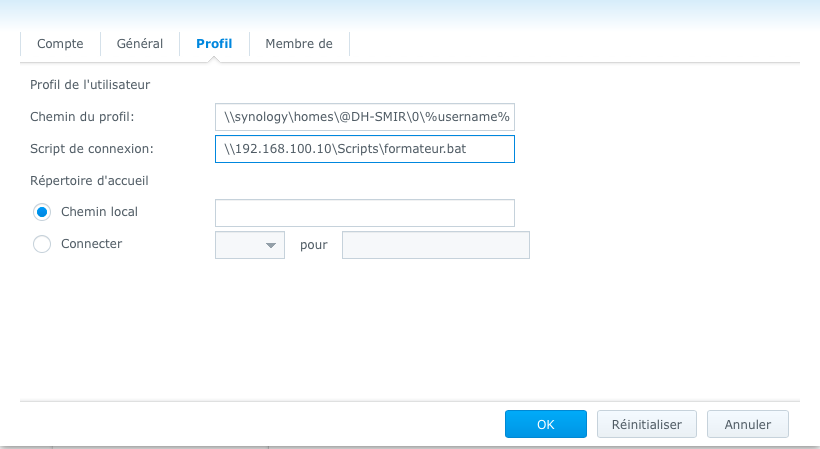
Task: Click the 'Connecter' label text
Action: point(91,244)
